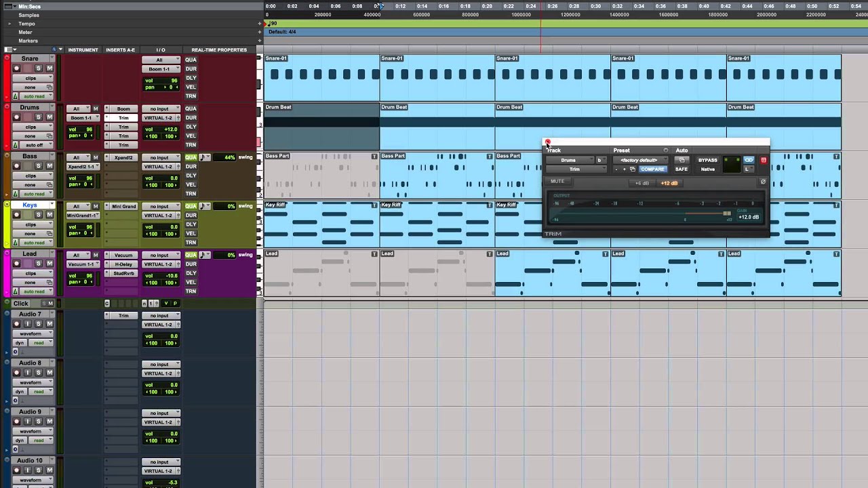The image size is (868, 488).
Task: Click the Snare track playlist icon next to none
Action: [50, 87]
